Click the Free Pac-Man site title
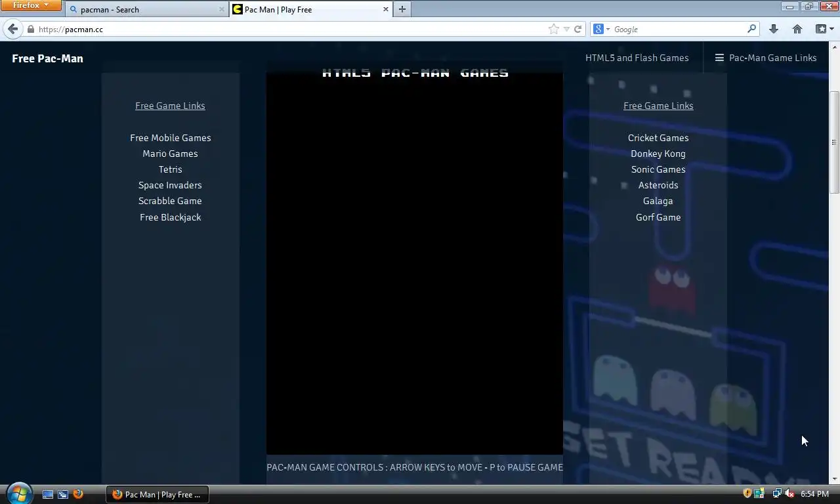The image size is (840, 504). point(47,58)
